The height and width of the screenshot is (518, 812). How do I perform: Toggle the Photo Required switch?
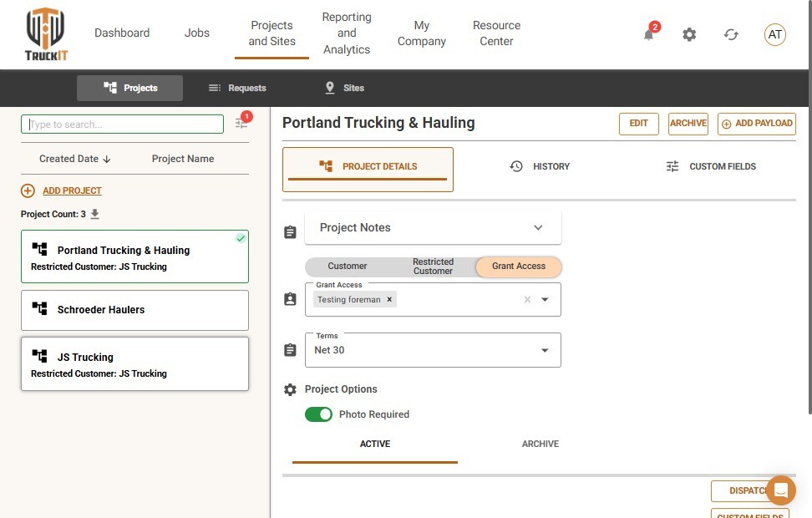[x=318, y=414]
